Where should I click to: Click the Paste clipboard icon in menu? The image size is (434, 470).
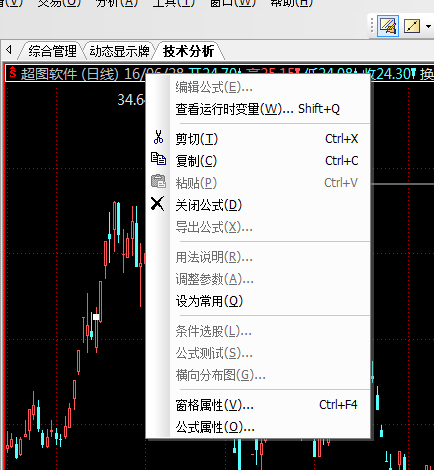click(x=158, y=181)
